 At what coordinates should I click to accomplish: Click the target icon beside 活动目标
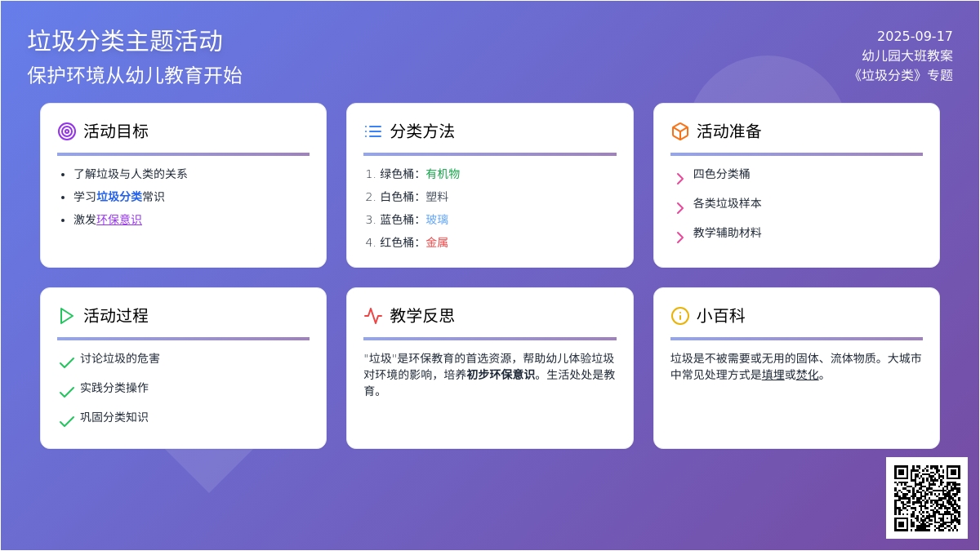pos(67,131)
